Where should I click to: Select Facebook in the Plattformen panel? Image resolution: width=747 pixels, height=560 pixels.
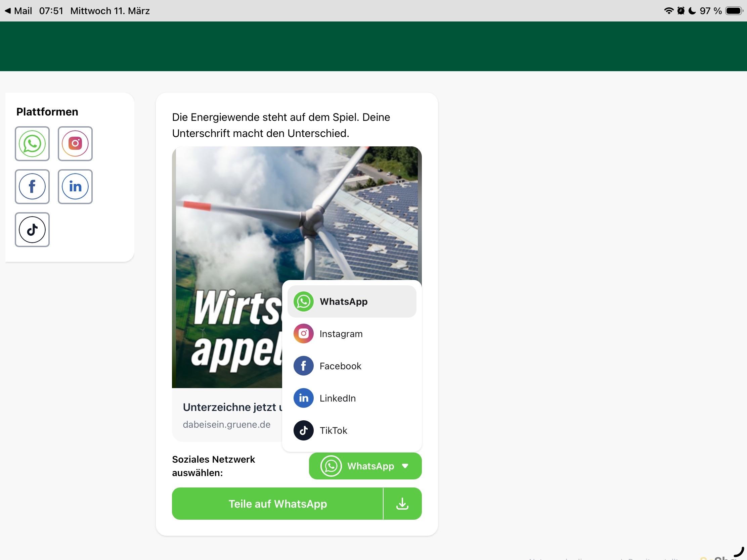(x=32, y=187)
